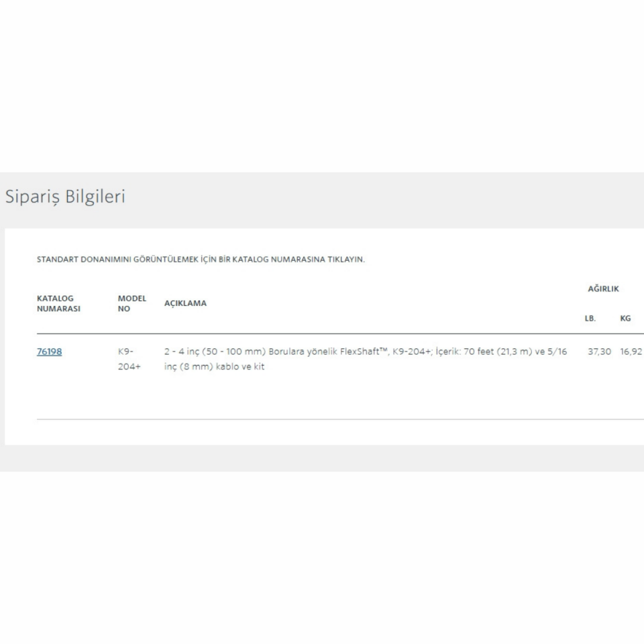Viewport: 644px width, 644px height.
Task: Click the standard equipment instruction text
Action: click(x=201, y=260)
